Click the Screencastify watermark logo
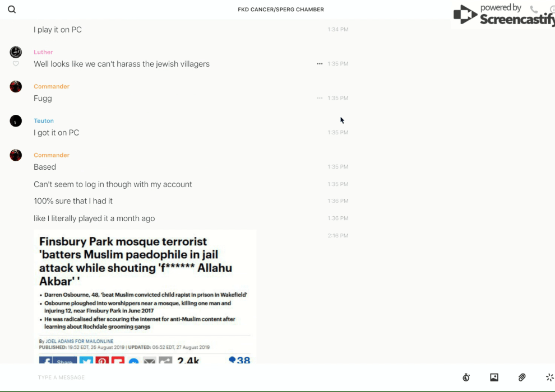 pyautogui.click(x=503, y=15)
